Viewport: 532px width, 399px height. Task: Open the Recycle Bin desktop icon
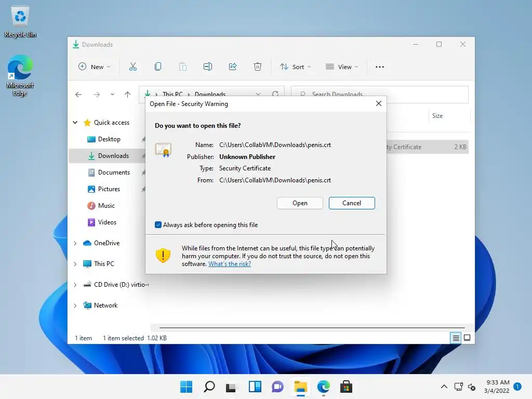click(x=20, y=22)
